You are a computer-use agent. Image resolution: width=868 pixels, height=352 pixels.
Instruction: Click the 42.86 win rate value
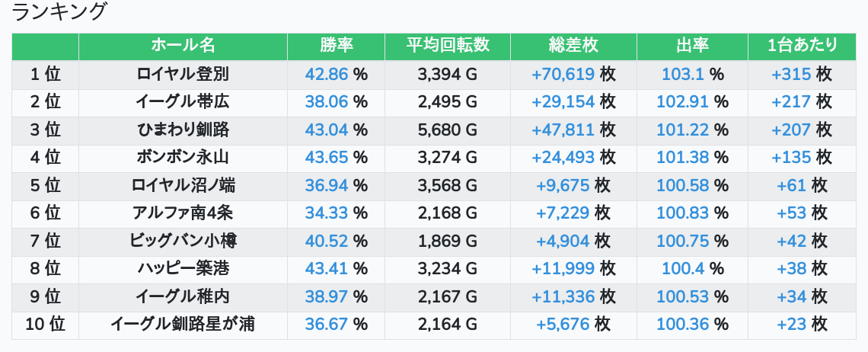326,74
